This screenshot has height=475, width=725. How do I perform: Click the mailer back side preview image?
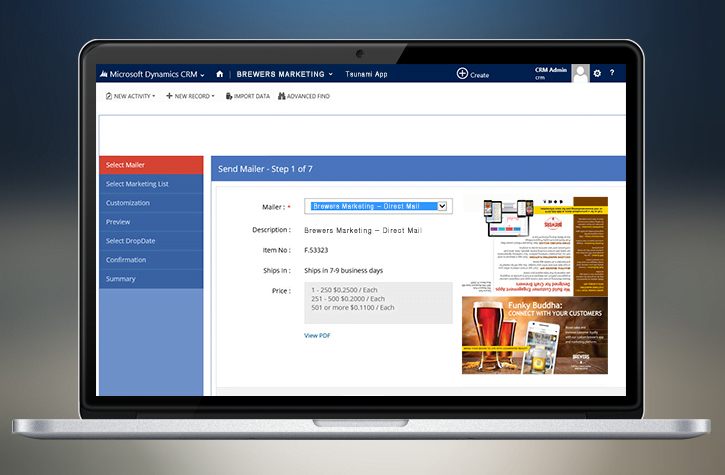(535, 246)
